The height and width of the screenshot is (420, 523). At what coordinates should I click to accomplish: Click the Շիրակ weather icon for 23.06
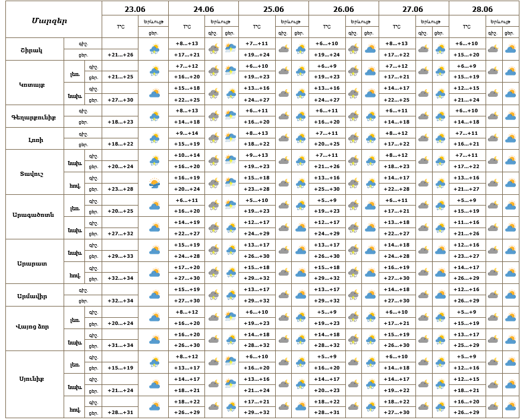click(154, 49)
